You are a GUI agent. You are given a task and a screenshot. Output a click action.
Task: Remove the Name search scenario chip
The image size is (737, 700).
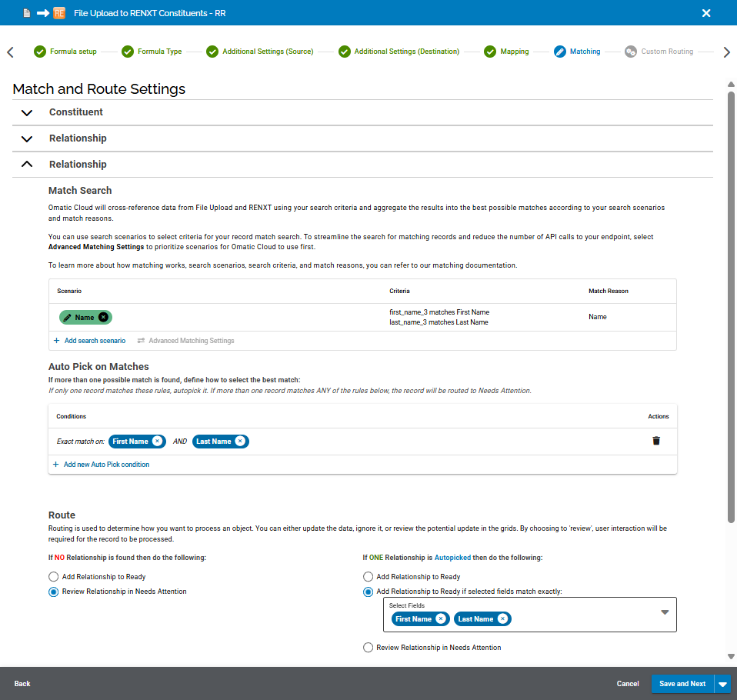(x=103, y=318)
